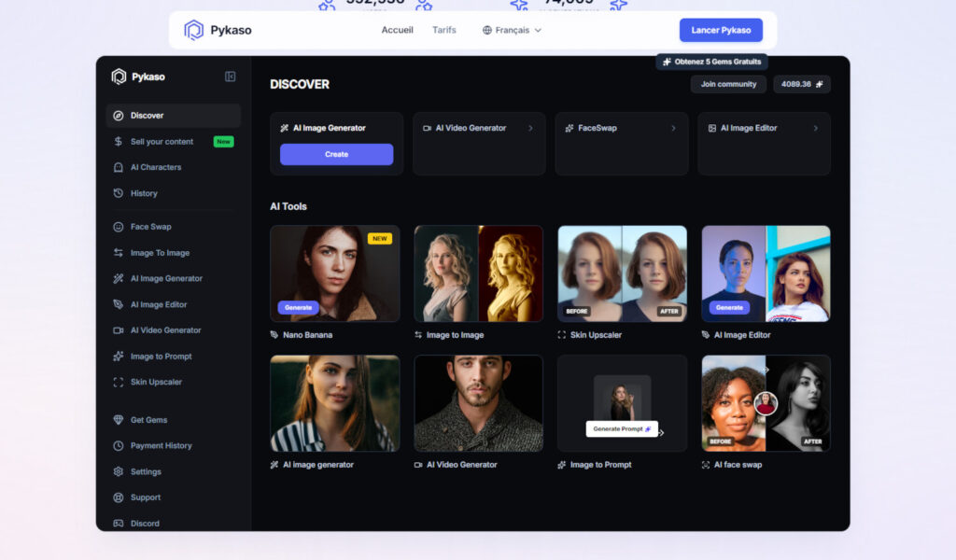
Task: Click the green New badge in the sidebar
Action: (x=224, y=141)
